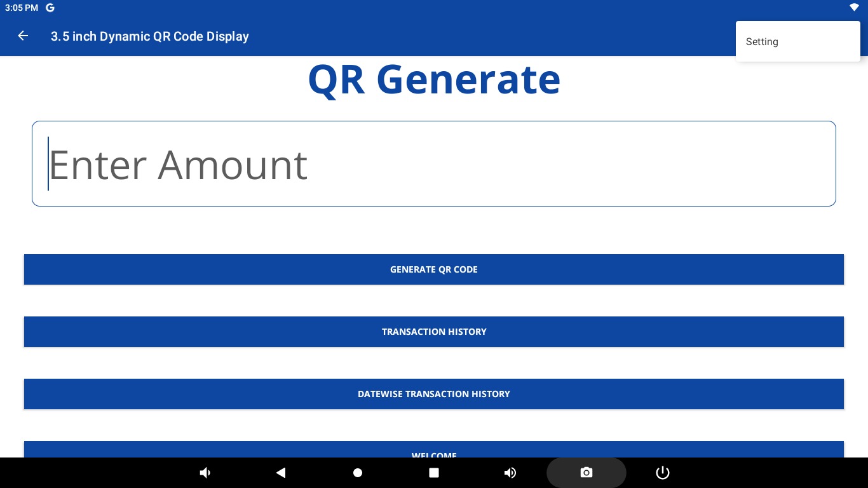This screenshot has height=488, width=868.
Task: Open Datewise Transaction History
Action: 434,394
